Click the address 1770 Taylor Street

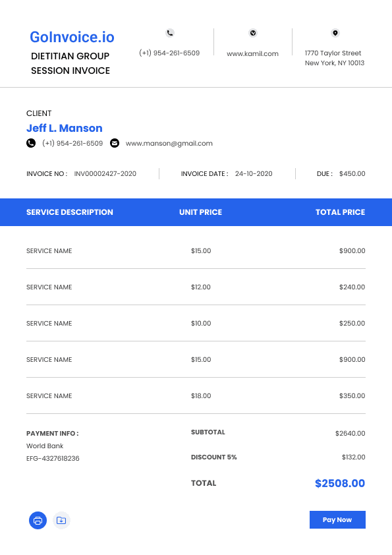[x=333, y=53]
